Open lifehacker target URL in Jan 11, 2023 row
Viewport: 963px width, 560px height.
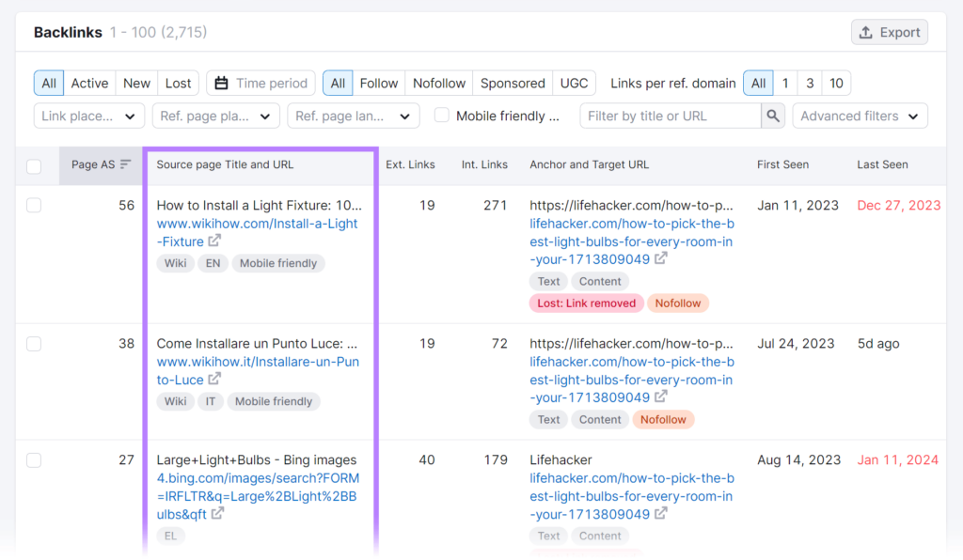[632, 241]
